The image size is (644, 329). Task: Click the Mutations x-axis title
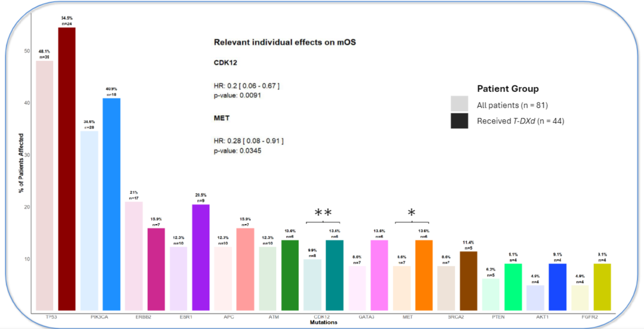tap(323, 322)
